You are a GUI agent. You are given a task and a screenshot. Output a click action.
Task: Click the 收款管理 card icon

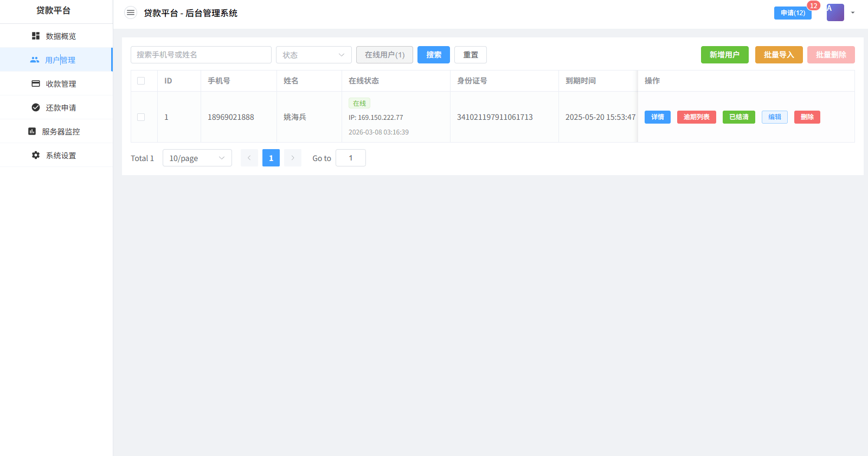click(36, 84)
